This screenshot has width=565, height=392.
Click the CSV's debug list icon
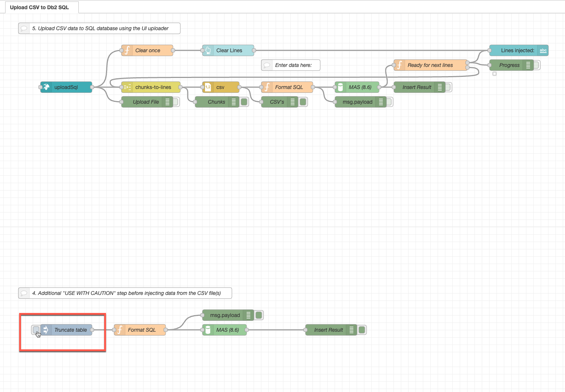[293, 102]
